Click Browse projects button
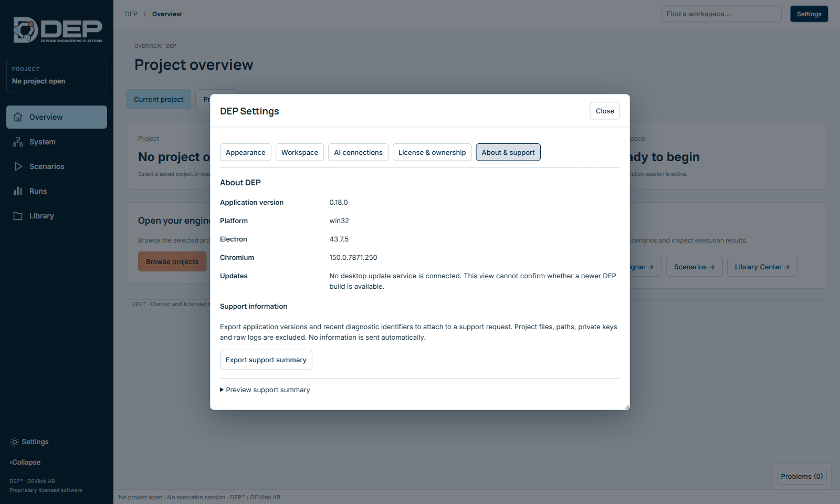The width and height of the screenshot is (840, 504). (172, 261)
